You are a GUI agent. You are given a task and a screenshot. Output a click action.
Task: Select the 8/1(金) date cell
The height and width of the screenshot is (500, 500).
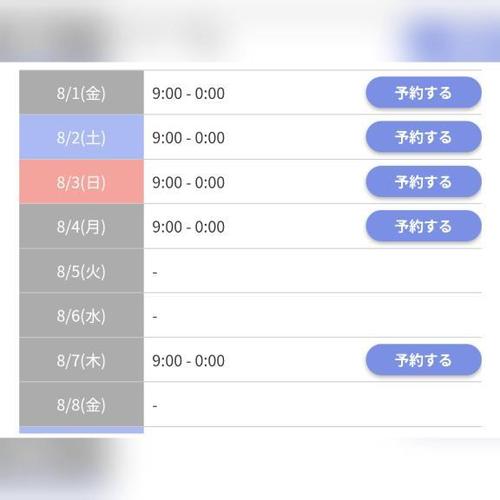pyautogui.click(x=81, y=92)
